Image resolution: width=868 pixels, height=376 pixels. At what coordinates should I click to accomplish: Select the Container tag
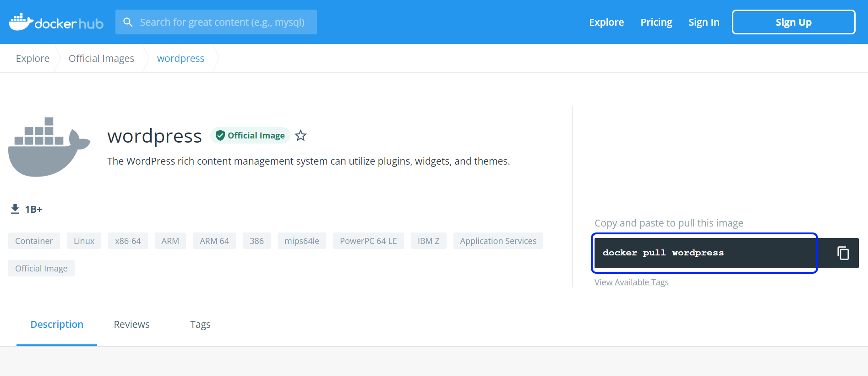(x=34, y=241)
